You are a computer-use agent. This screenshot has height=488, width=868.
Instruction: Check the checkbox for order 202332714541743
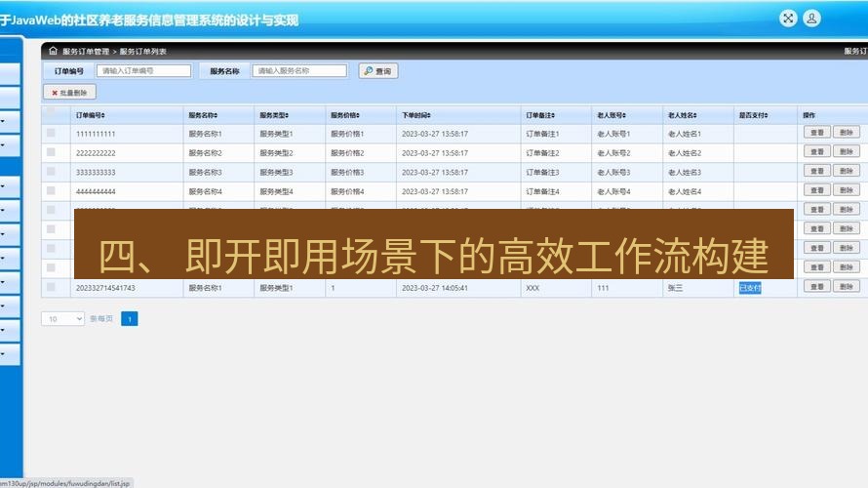(51, 287)
